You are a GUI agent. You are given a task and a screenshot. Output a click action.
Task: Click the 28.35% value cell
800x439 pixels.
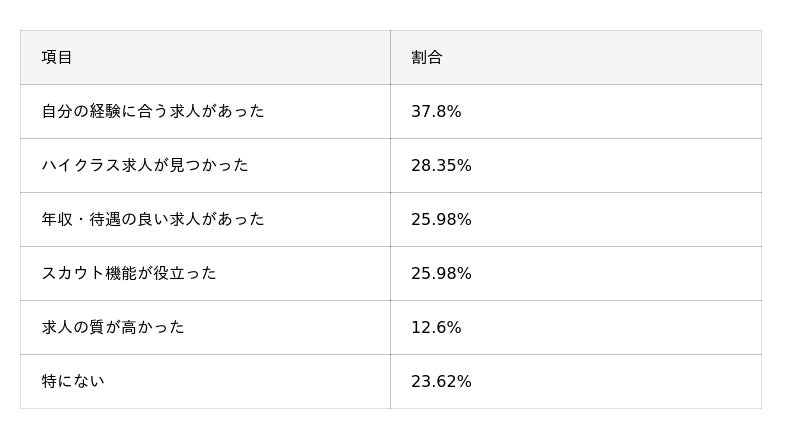(441, 165)
